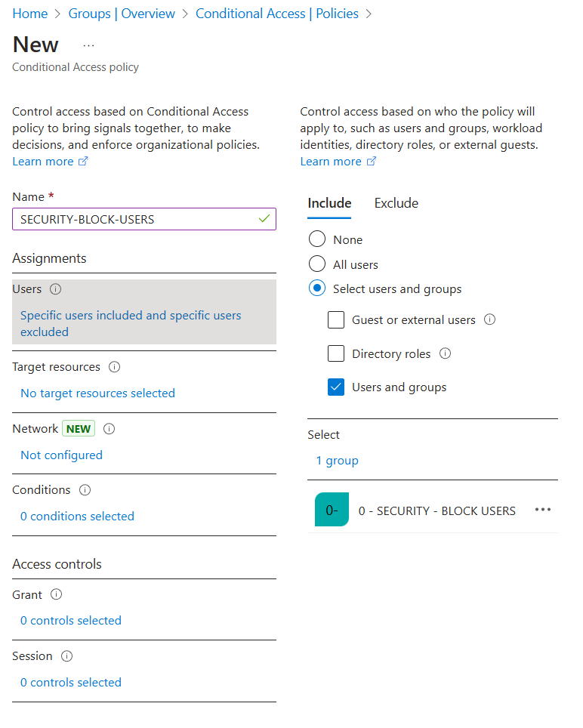Open the 1 group selection link
This screenshot has height=728, width=583.
pyautogui.click(x=338, y=461)
